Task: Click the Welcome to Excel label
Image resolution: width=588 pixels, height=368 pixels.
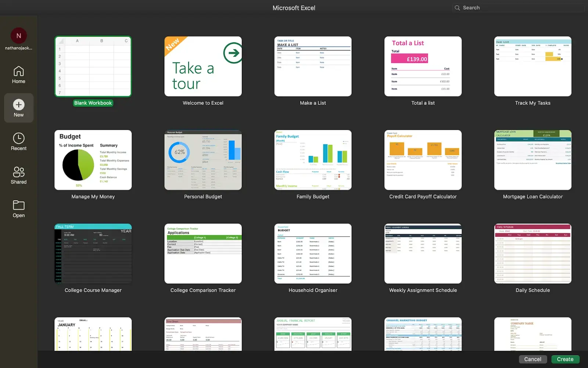Action: point(203,103)
